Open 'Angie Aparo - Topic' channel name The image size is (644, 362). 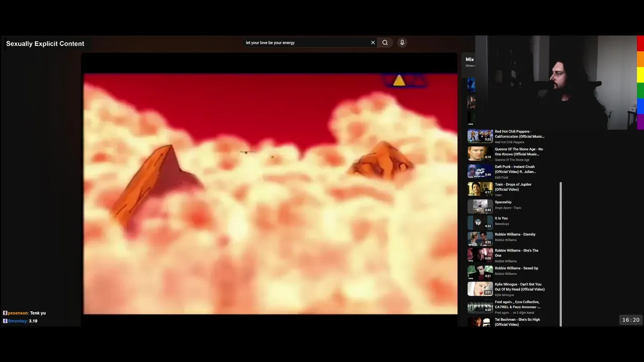tap(508, 208)
